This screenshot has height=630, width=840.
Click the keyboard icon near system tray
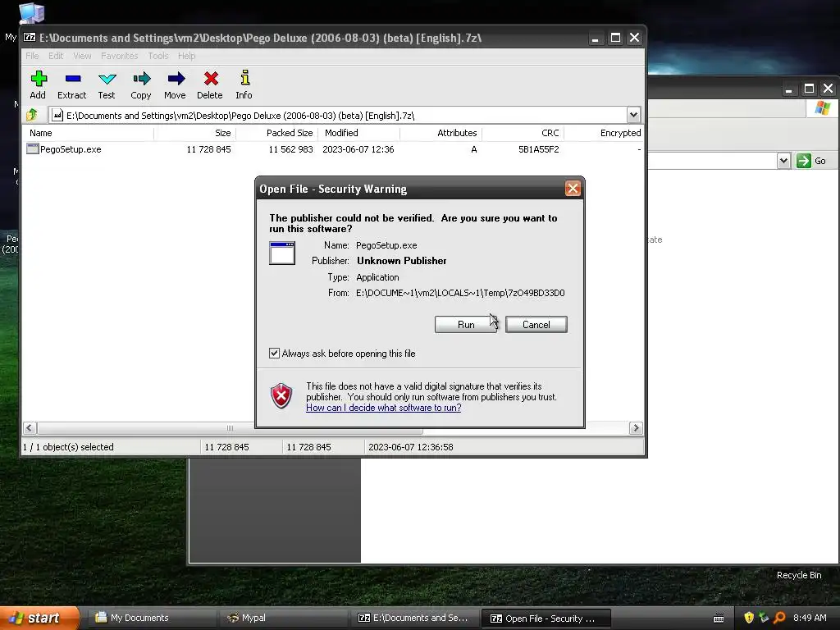point(719,619)
